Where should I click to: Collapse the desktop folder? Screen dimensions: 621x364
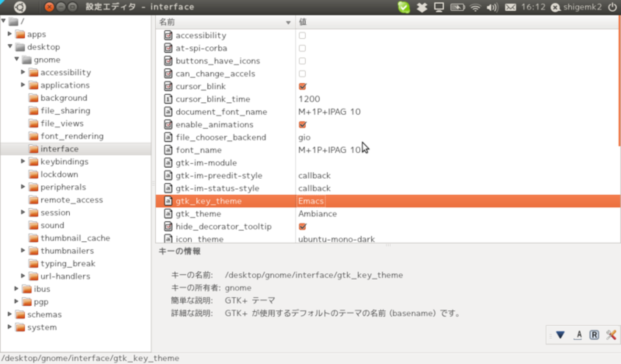pos(10,47)
